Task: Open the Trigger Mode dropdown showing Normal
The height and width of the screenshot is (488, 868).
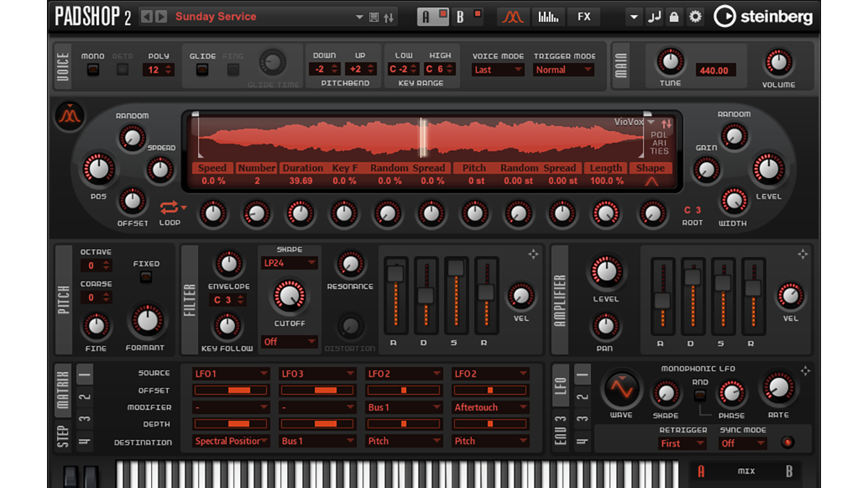Action: (563, 70)
